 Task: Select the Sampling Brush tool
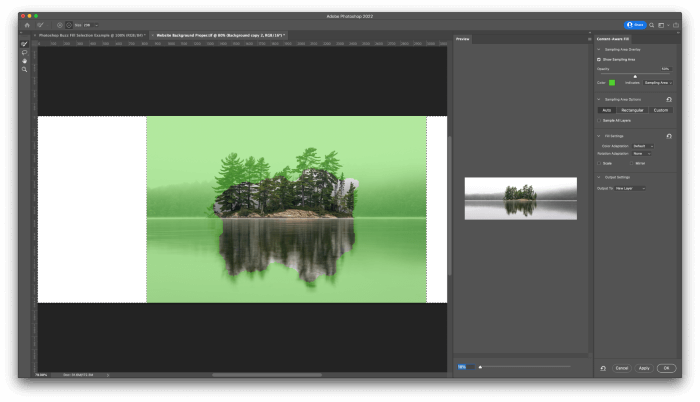[x=24, y=44]
